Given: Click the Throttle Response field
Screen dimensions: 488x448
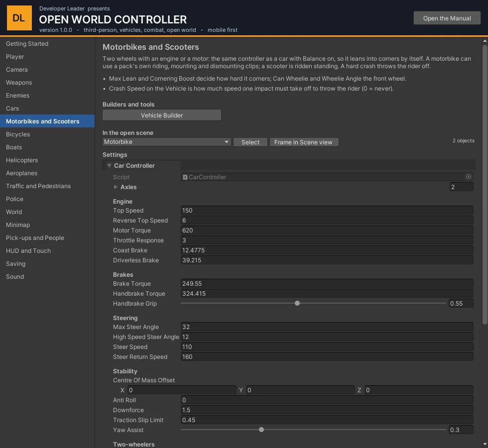Looking at the screenshot, I should coord(327,240).
